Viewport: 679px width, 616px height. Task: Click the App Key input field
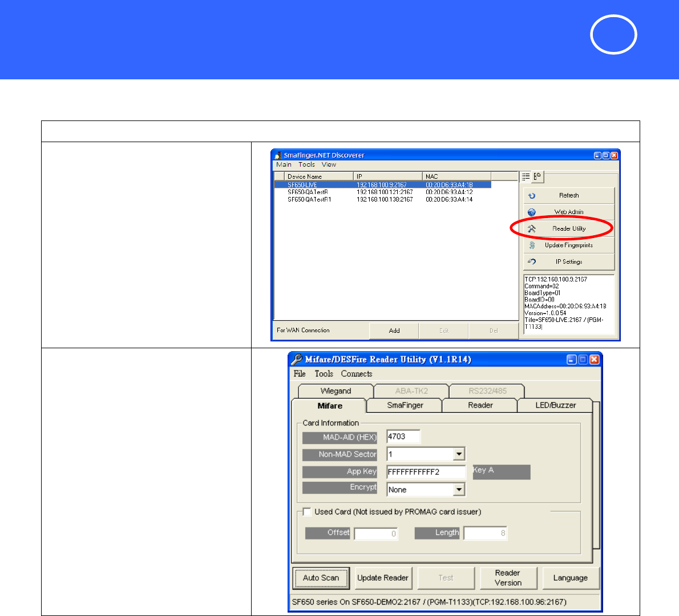point(426,472)
